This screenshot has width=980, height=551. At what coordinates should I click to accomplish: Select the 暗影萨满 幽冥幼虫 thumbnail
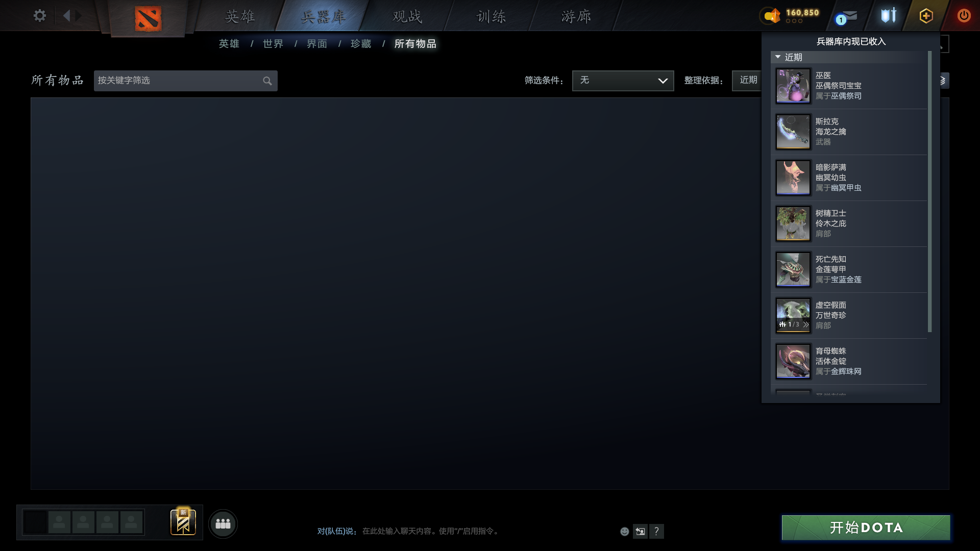793,178
